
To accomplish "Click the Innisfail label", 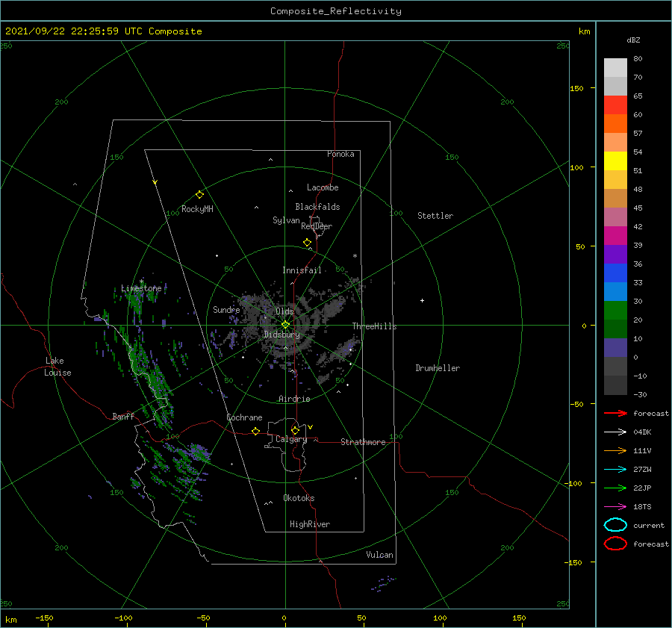I will (302, 270).
